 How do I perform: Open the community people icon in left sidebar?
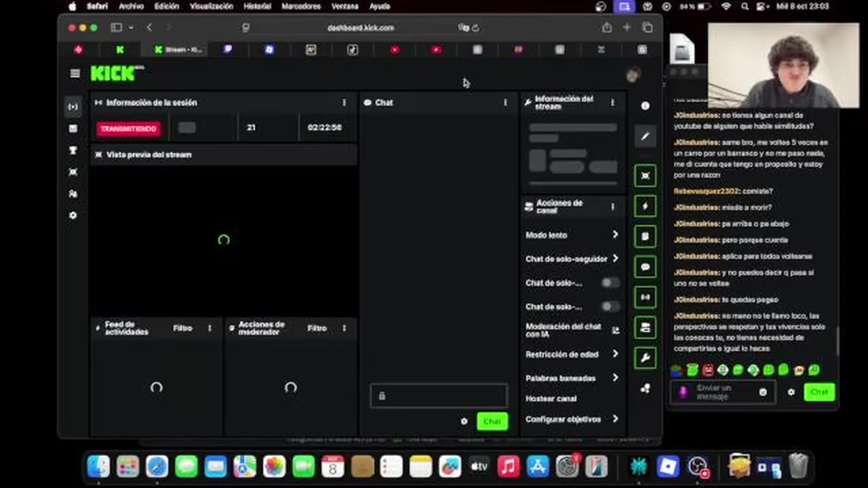[x=73, y=194]
